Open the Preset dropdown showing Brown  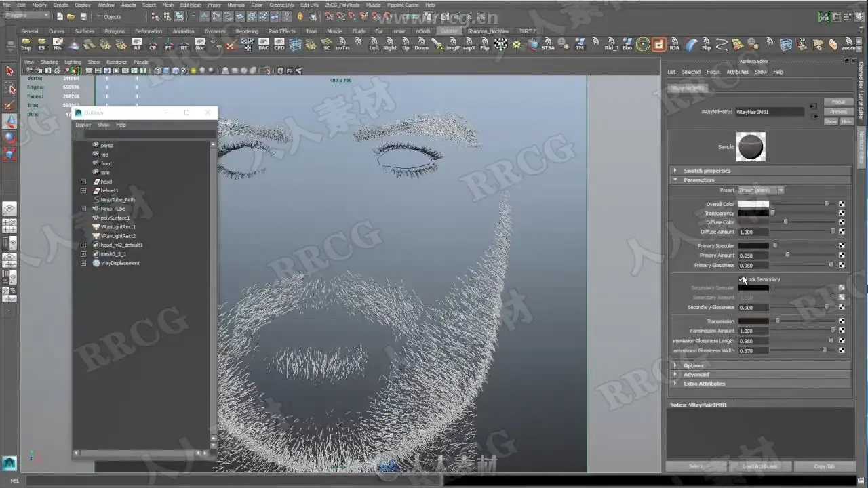(761, 190)
